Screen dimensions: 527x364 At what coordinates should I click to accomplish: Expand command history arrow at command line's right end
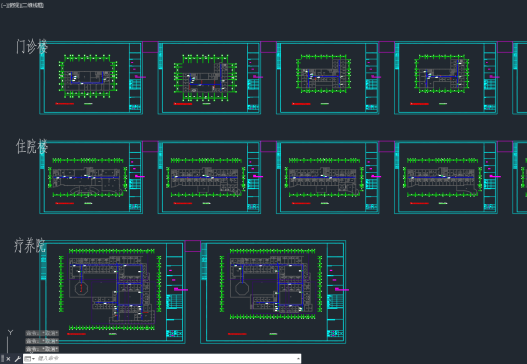tap(298, 359)
